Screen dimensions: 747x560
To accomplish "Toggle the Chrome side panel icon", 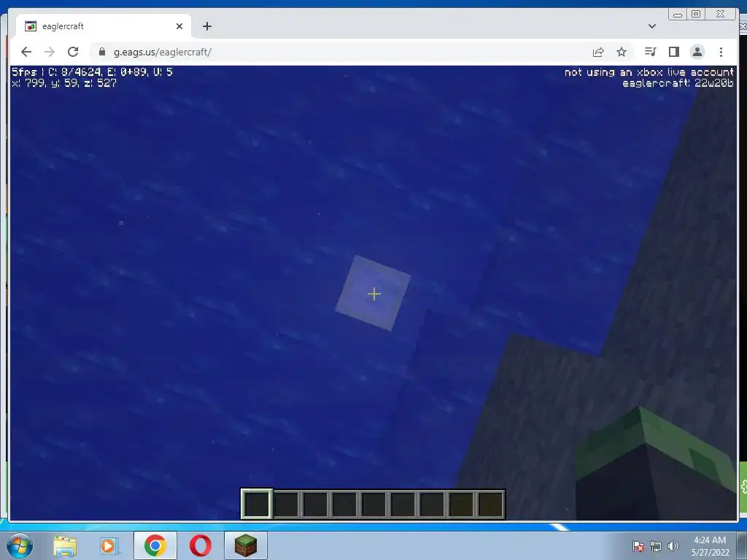I will point(673,52).
